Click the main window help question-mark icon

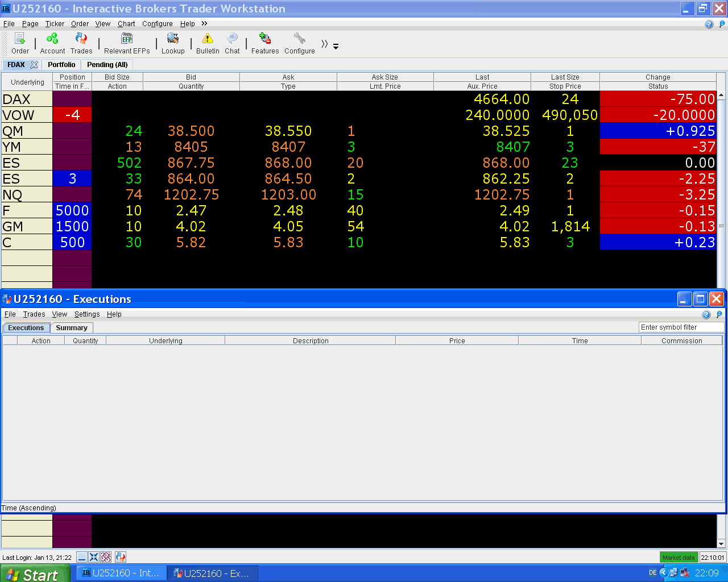(709, 24)
